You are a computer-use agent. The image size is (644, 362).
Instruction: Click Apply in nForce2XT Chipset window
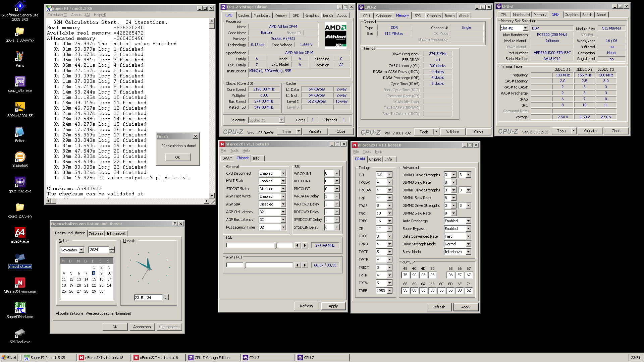tap(333, 306)
